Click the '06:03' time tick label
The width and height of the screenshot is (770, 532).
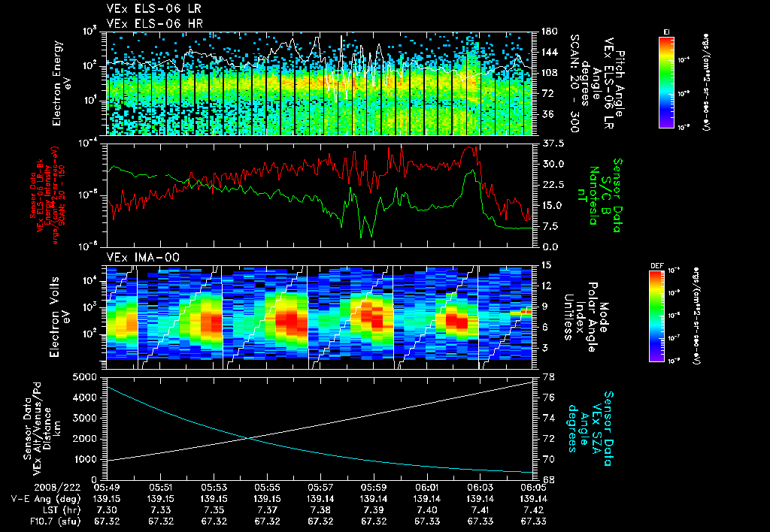[480, 488]
